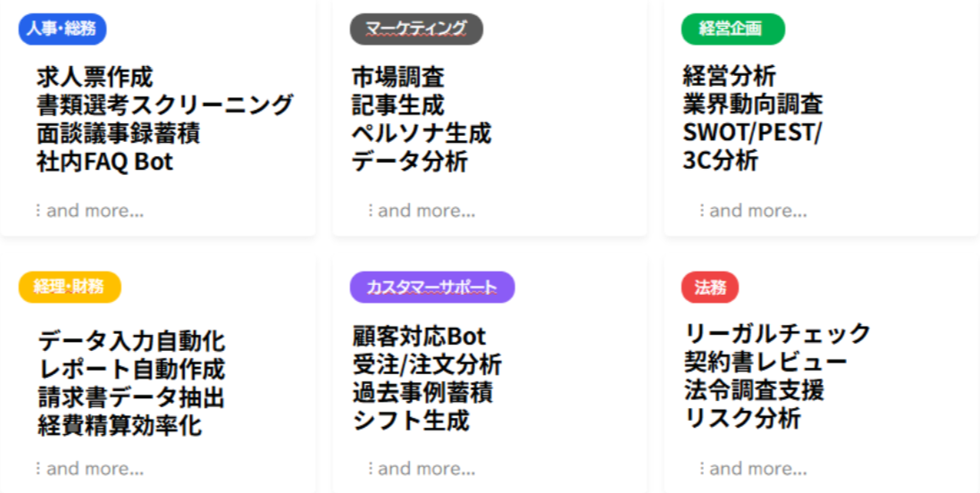
Task: Click the purple カスタマーサポート tag
Action: coord(431,287)
